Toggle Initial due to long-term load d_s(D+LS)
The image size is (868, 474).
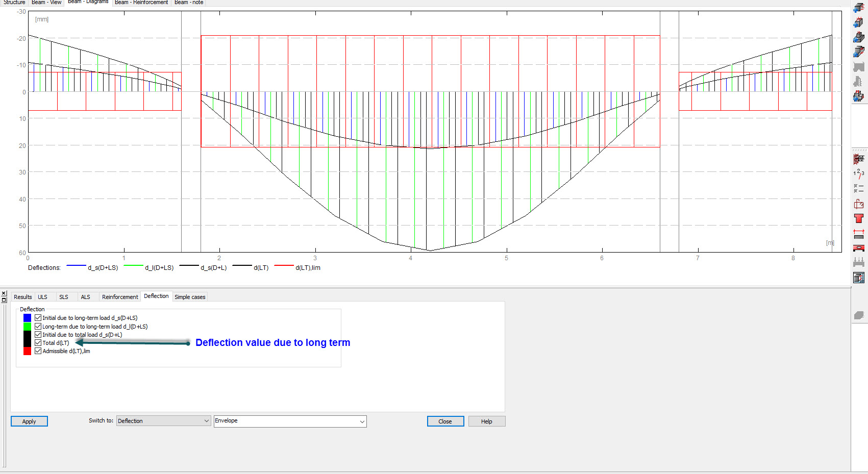coord(38,318)
